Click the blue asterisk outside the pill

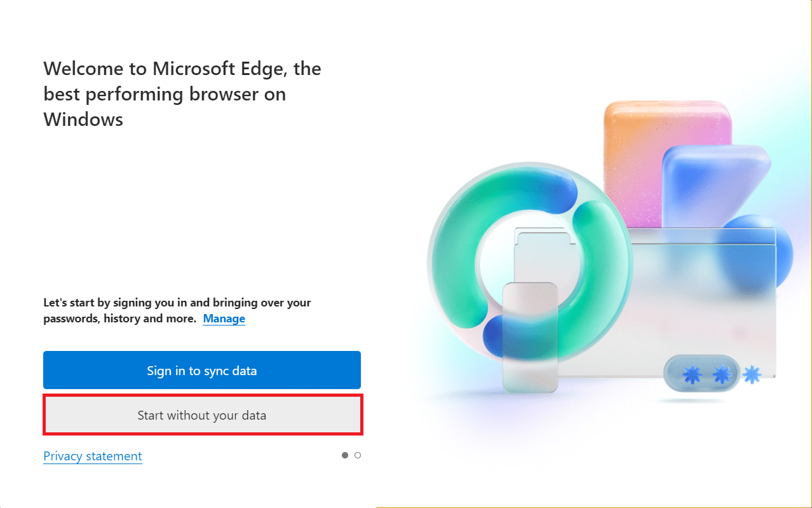[752, 374]
